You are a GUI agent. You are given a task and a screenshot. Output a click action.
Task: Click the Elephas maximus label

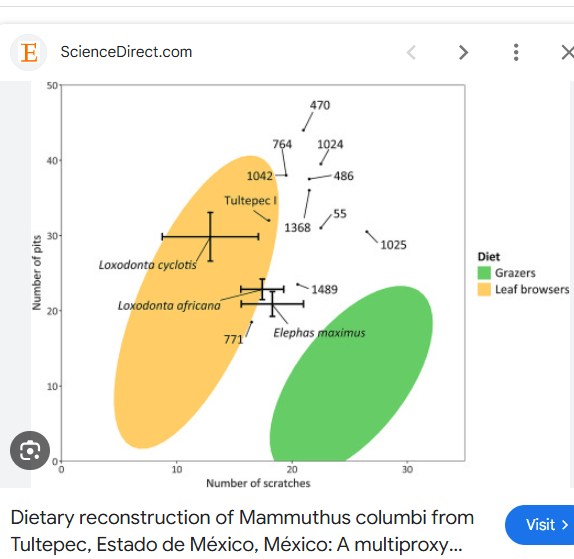[x=319, y=333]
